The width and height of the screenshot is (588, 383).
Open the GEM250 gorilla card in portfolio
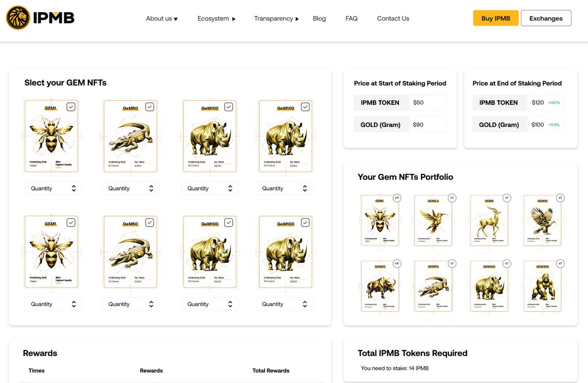[x=542, y=287]
